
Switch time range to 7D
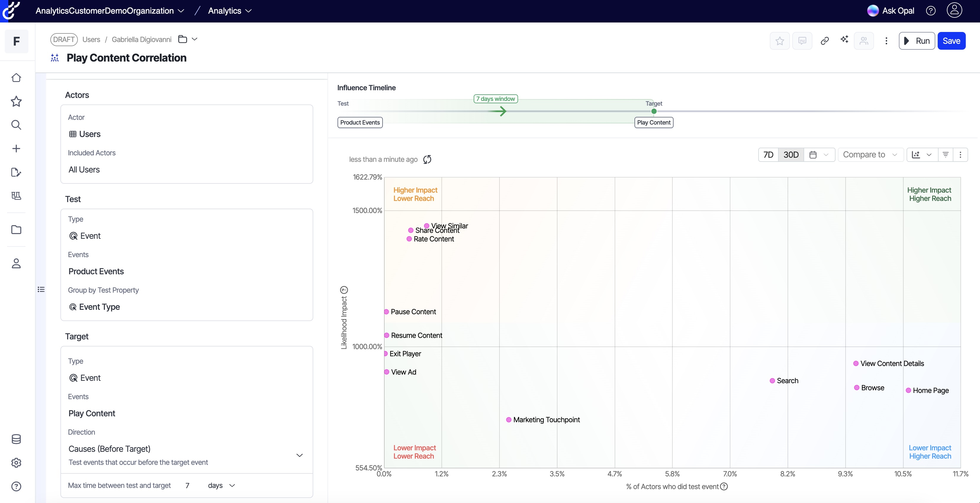coord(768,155)
